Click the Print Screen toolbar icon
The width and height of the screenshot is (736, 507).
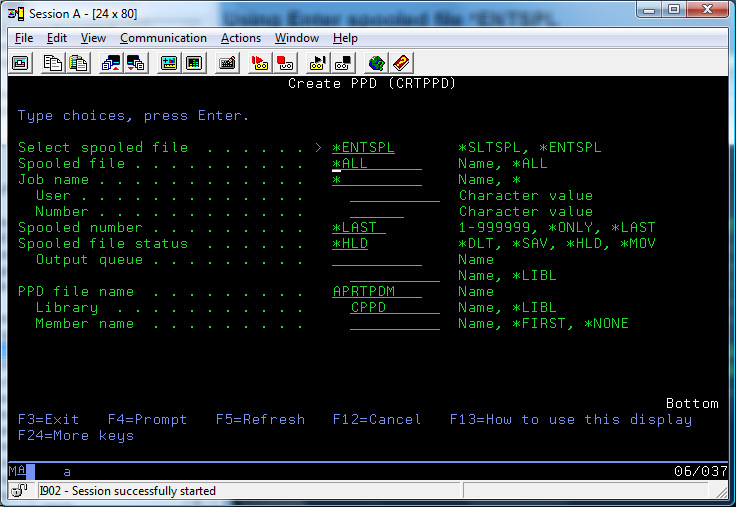pyautogui.click(x=20, y=63)
